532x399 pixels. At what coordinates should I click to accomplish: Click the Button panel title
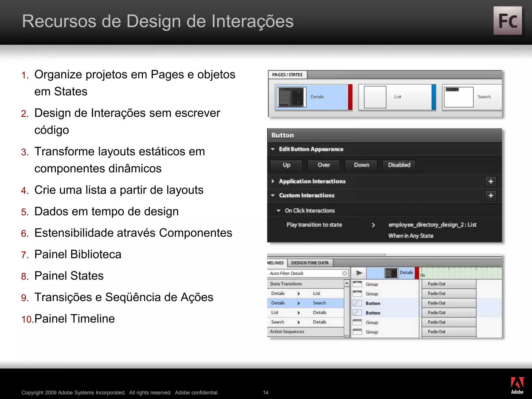pos(283,135)
